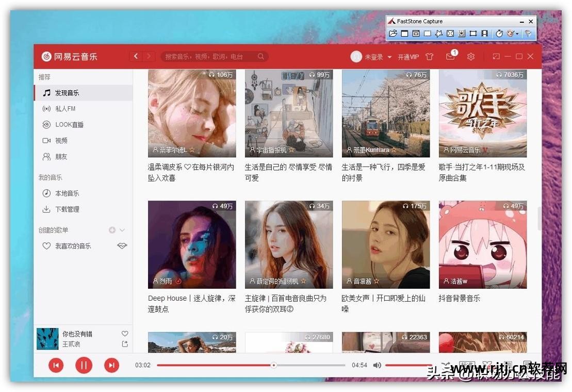
Task: Select 本地音乐 in the sidebar
Action: click(x=83, y=193)
